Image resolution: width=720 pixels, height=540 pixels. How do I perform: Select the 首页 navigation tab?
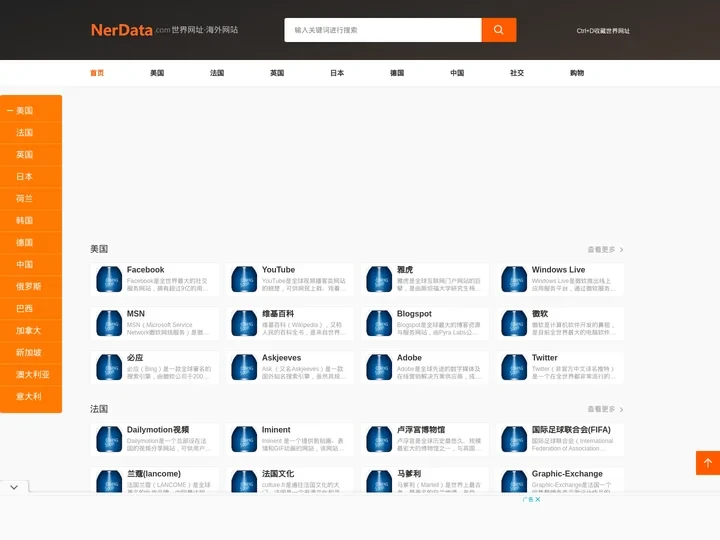[x=97, y=73]
